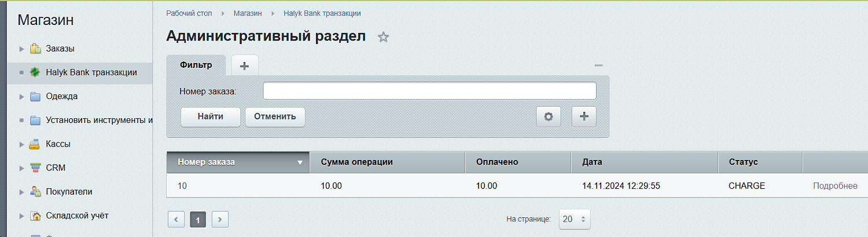Viewport: 868px width, 237px height.
Task: Open filter settings gear button
Action: click(549, 116)
